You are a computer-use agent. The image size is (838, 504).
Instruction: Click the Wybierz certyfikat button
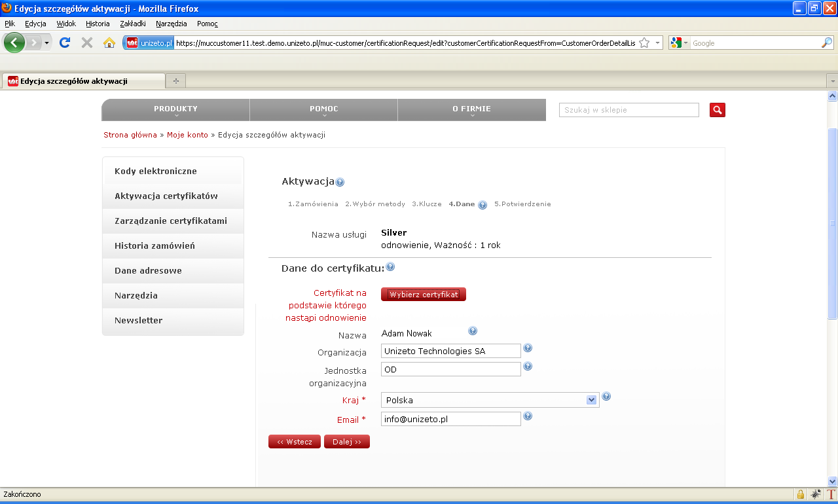(424, 295)
